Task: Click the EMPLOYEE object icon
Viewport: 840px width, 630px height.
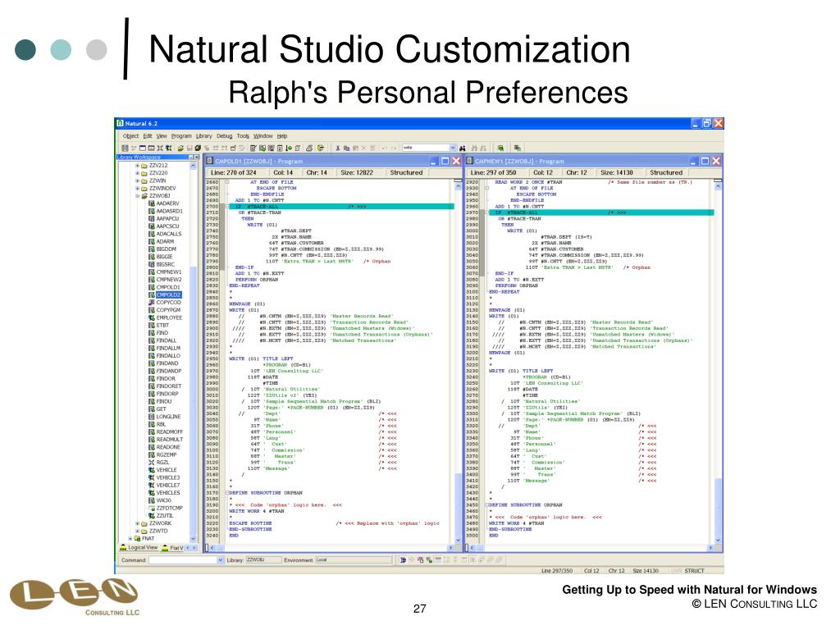Action: pyautogui.click(x=152, y=317)
